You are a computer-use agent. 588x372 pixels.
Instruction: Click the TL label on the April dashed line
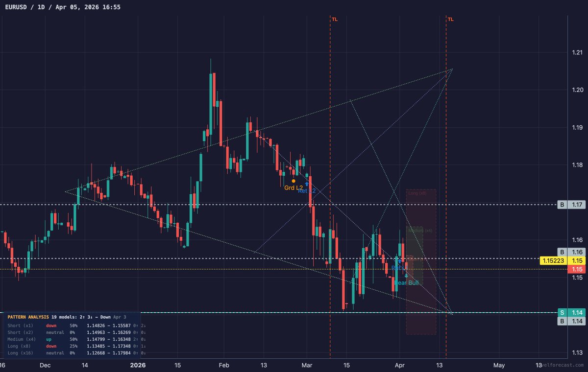point(451,20)
